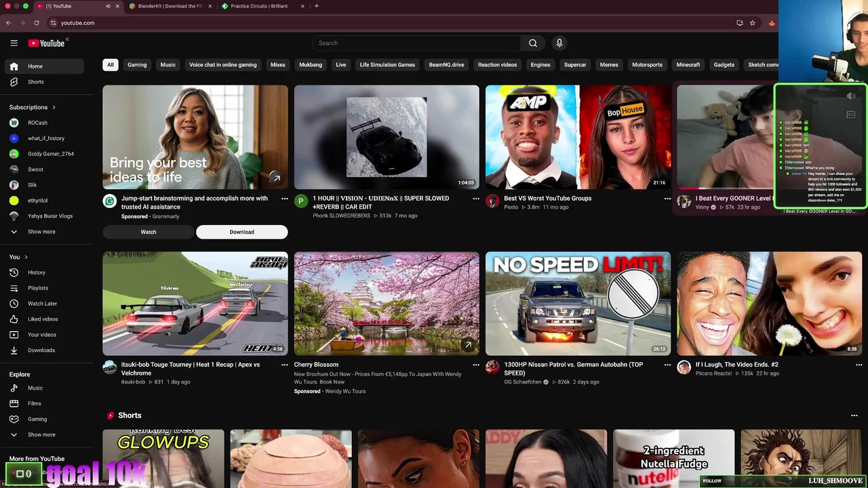Expand Subscriptions section chevron

54,107
